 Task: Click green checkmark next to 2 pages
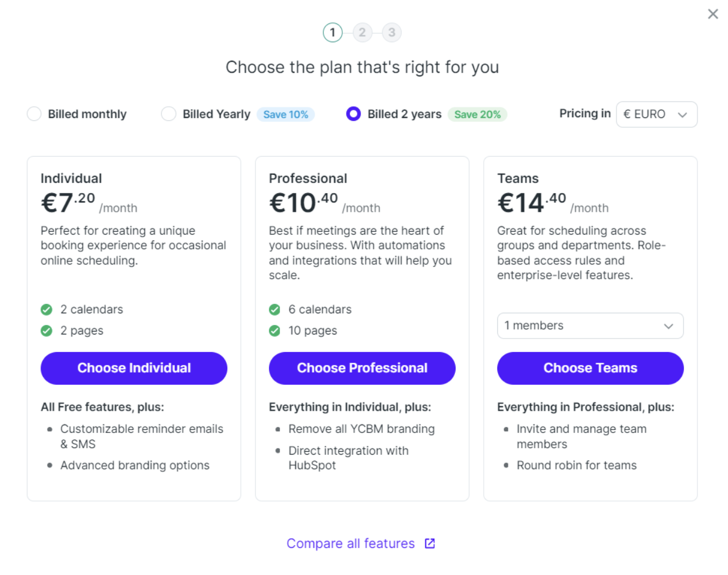pyautogui.click(x=46, y=331)
